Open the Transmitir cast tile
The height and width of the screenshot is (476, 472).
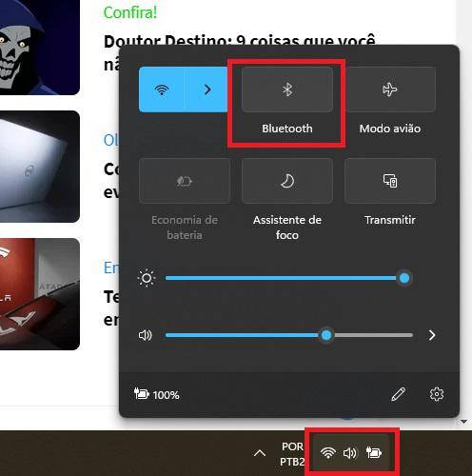(390, 181)
